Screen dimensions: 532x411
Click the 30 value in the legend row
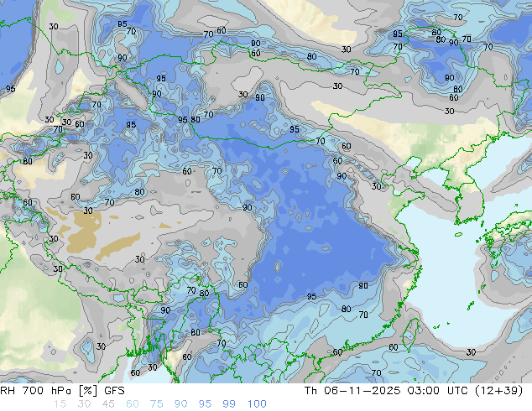[x=84, y=404]
